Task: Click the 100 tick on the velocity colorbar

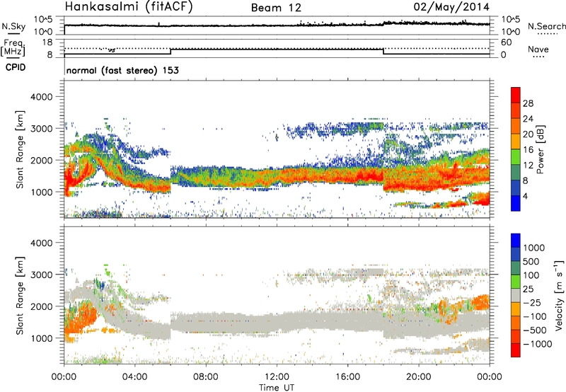Action: [x=531, y=275]
